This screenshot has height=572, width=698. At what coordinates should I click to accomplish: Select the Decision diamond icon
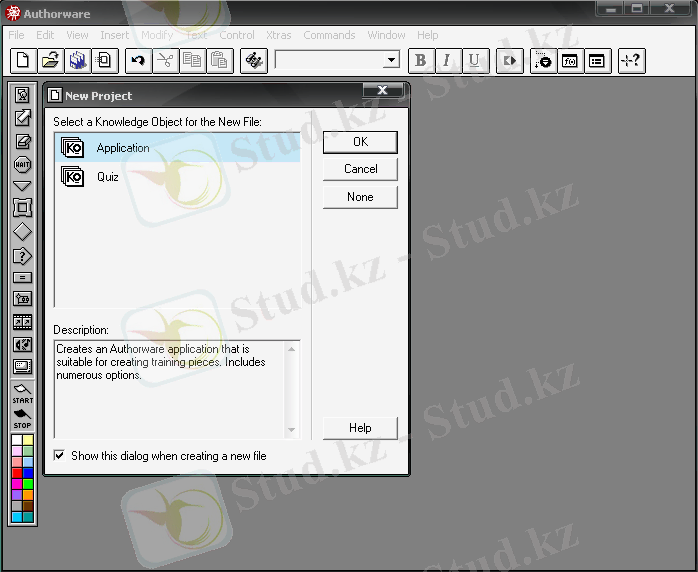[x=22, y=231]
